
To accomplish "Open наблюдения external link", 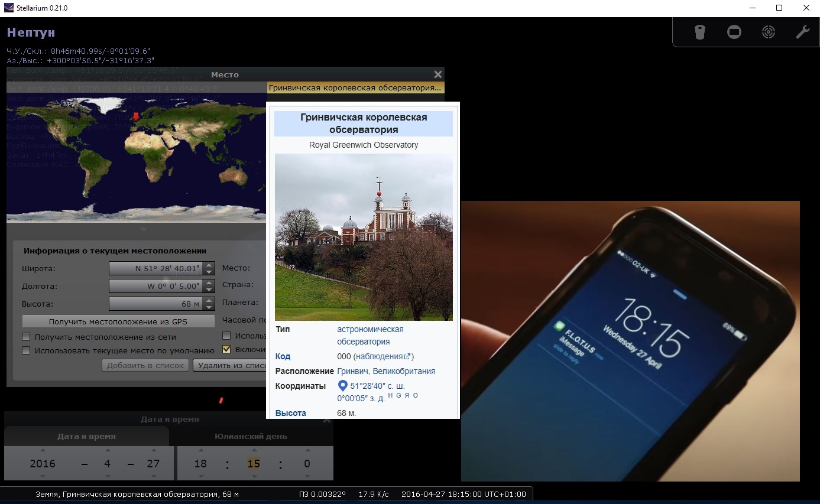I will coord(383,356).
